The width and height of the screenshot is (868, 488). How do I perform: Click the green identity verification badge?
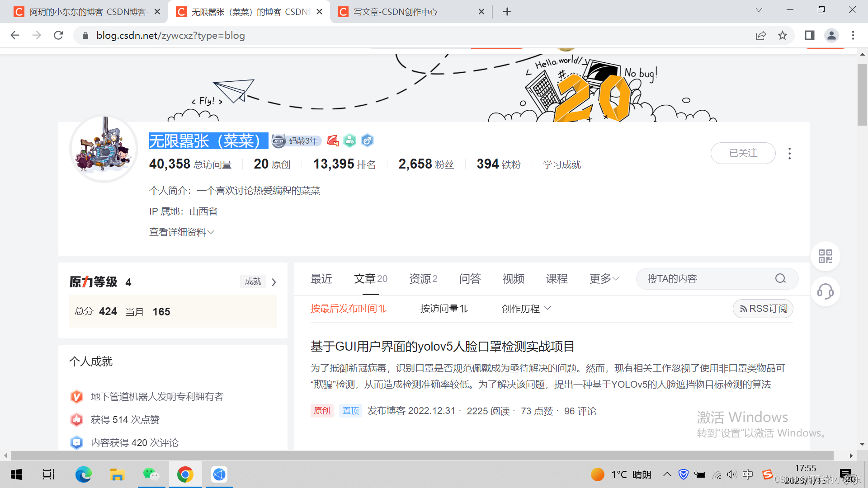pyautogui.click(x=349, y=141)
